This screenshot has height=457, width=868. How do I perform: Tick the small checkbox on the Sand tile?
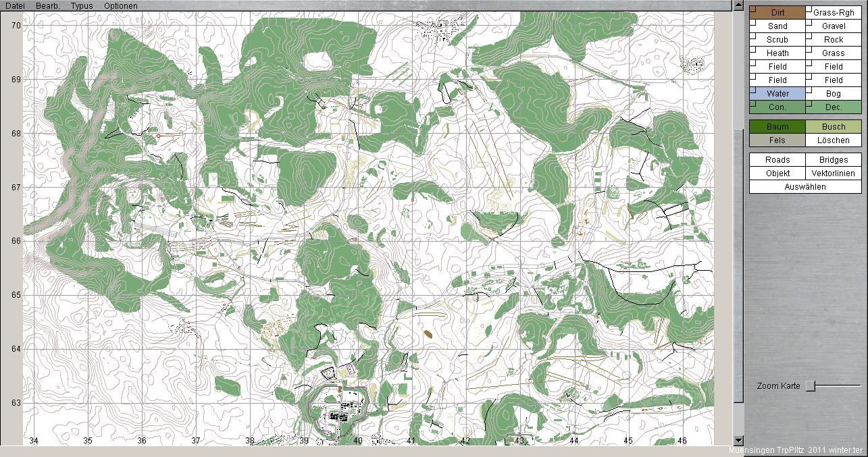click(752, 22)
